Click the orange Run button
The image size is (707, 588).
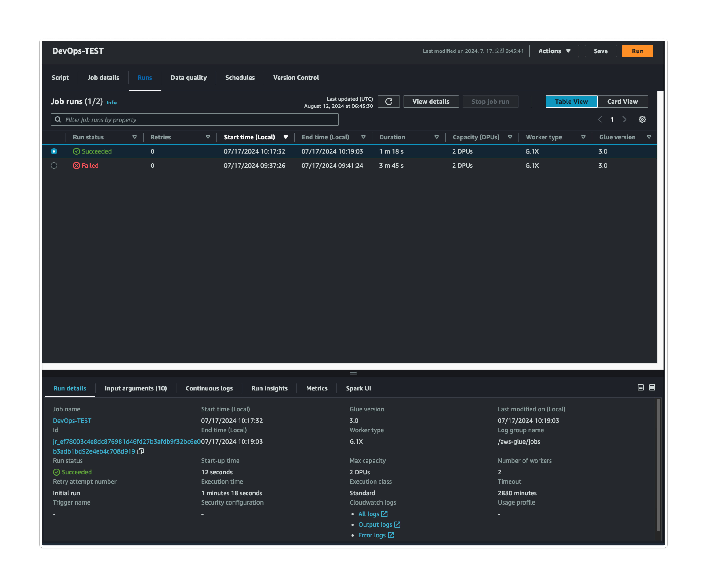pos(637,51)
